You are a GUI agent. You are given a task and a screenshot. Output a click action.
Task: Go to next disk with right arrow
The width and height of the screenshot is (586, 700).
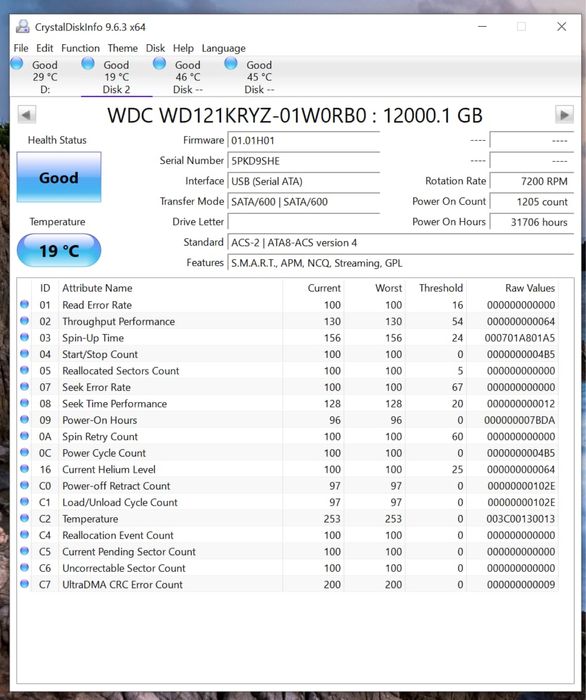(564, 115)
